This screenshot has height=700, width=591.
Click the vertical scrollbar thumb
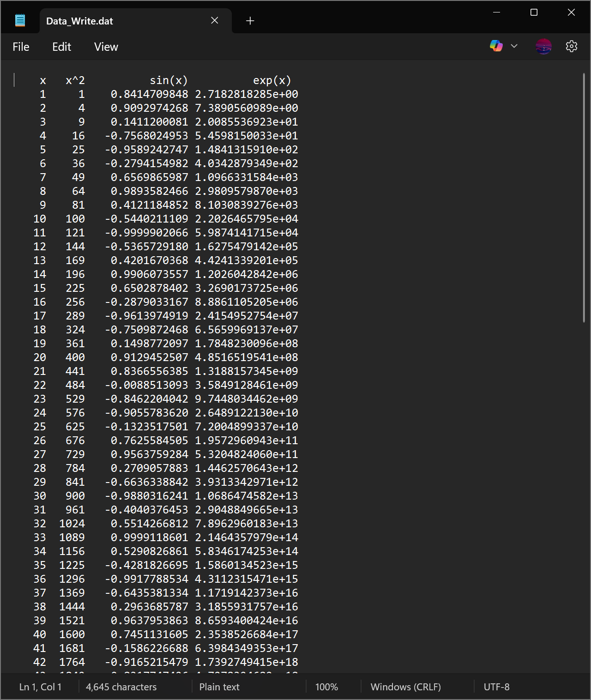(584, 199)
